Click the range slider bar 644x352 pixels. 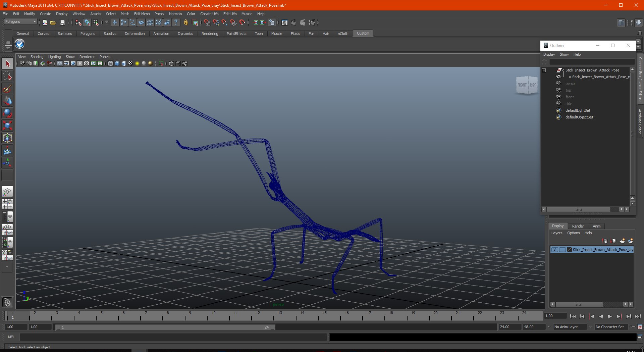(x=165, y=327)
